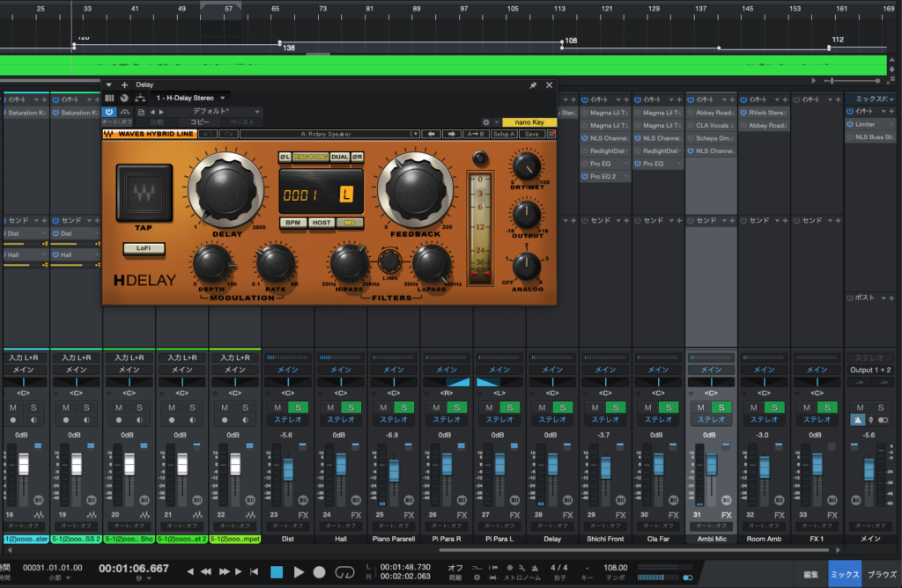Image resolution: width=902 pixels, height=588 pixels.
Task: Open the preset file icon in plugin header
Action: tap(141, 112)
